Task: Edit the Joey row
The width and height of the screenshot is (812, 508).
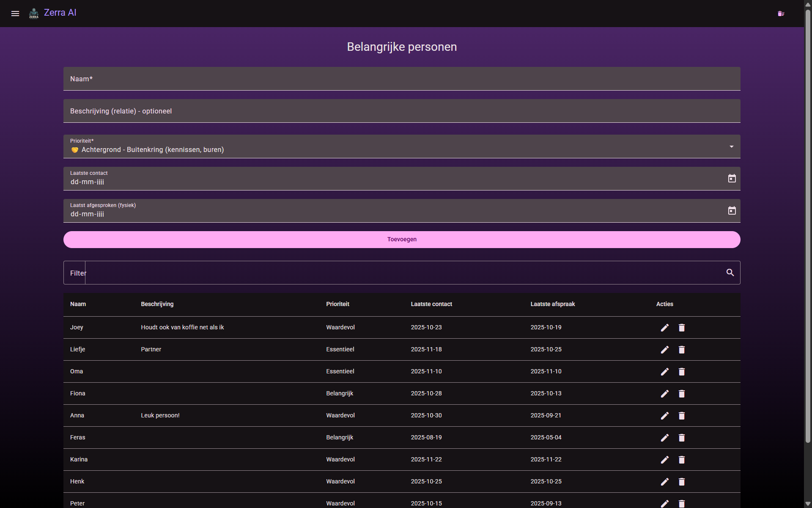Action: click(665, 328)
